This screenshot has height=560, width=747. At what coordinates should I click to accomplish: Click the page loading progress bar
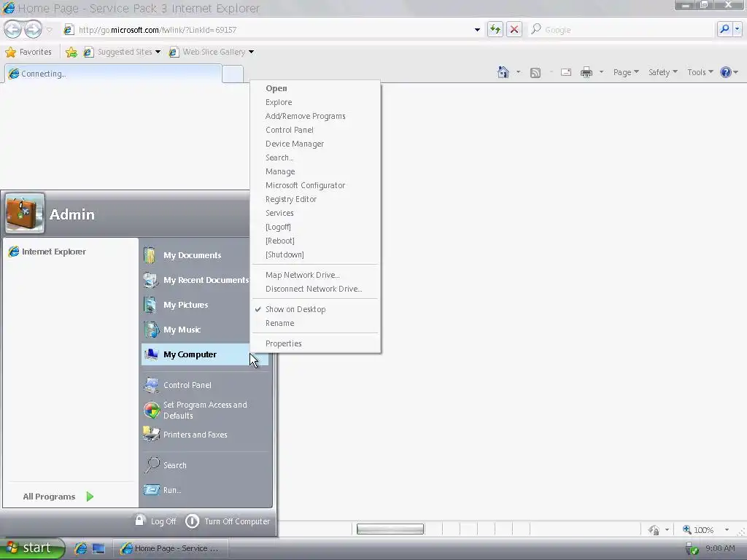point(390,529)
